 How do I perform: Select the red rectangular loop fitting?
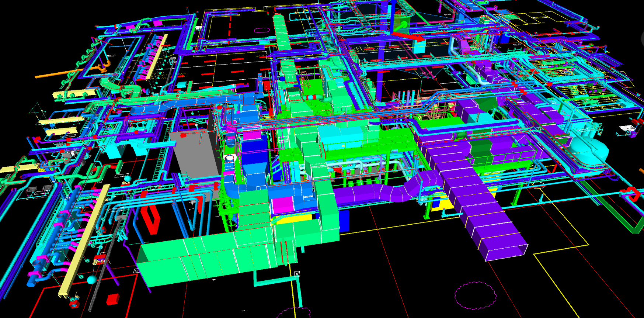tap(150, 219)
